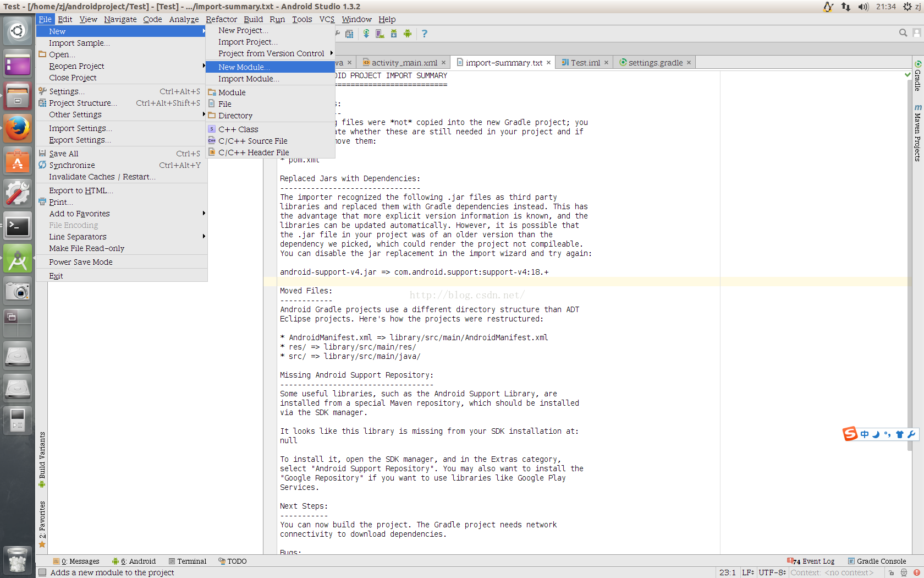Select C/C++ Source File menu entry
Image resolution: width=924 pixels, height=578 pixels.
coord(270,141)
